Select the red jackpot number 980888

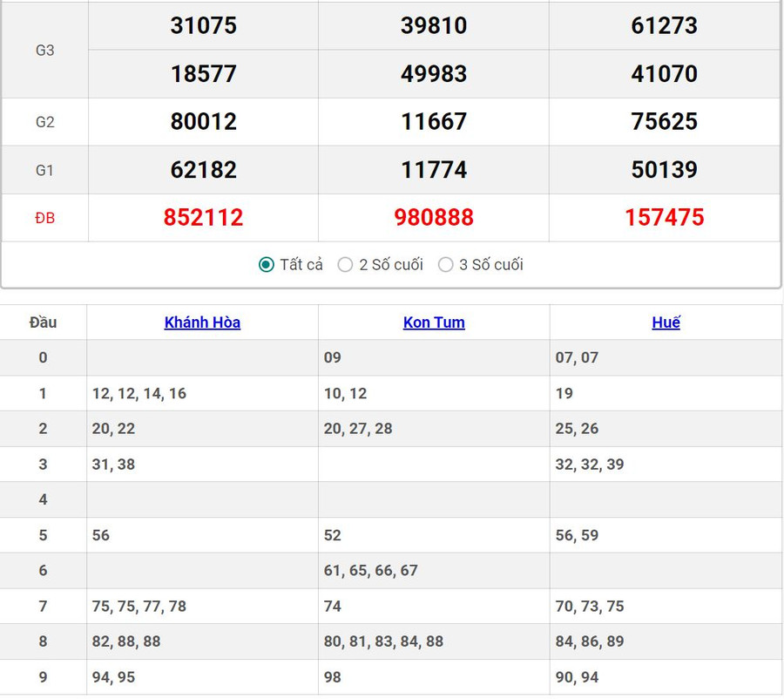click(x=434, y=217)
